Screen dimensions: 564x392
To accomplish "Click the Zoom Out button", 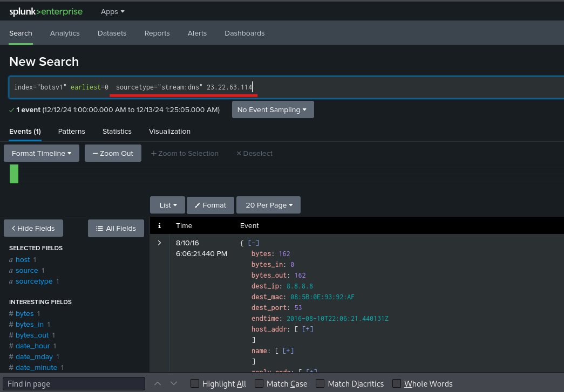I will [113, 154].
